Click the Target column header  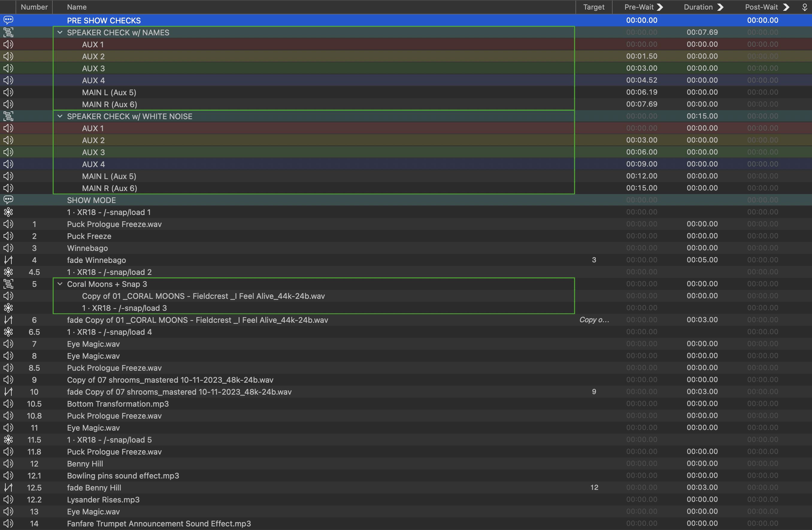click(594, 7)
